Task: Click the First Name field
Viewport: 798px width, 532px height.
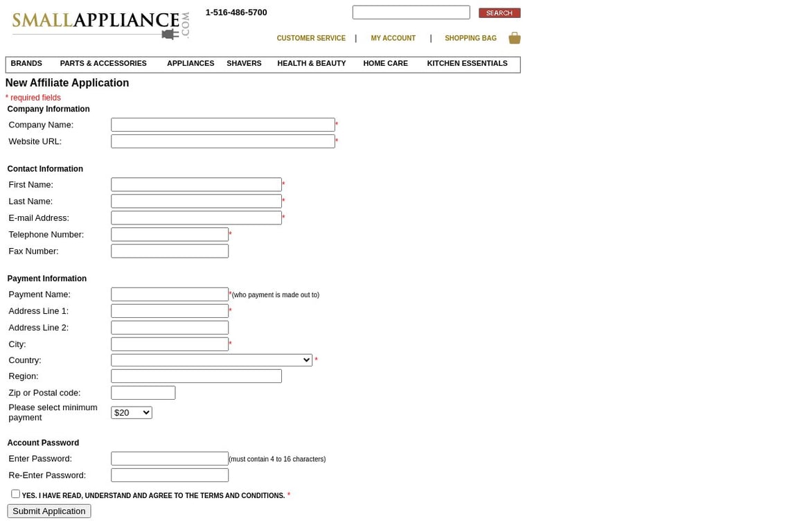Action: point(197,184)
